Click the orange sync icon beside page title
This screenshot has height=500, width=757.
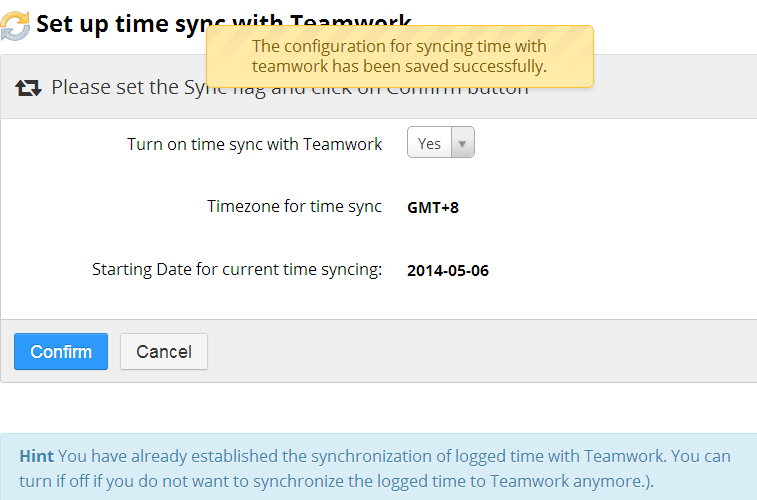click(15, 23)
